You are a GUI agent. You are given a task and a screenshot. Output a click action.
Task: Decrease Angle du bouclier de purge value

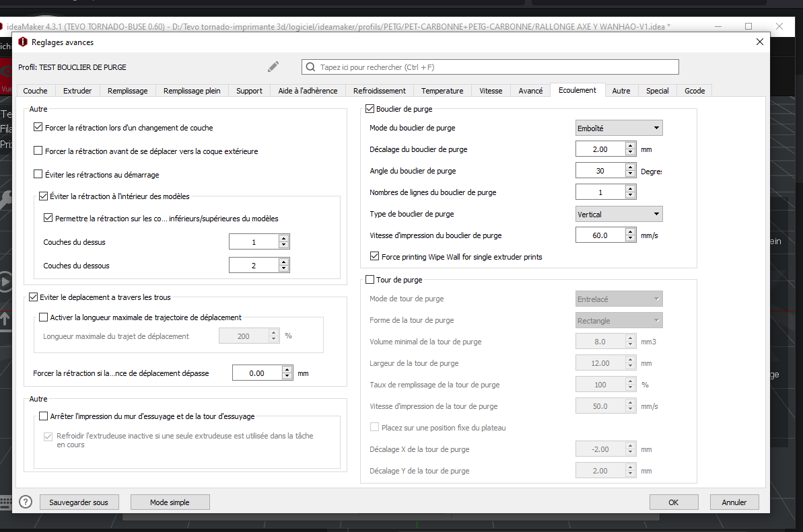pos(631,174)
